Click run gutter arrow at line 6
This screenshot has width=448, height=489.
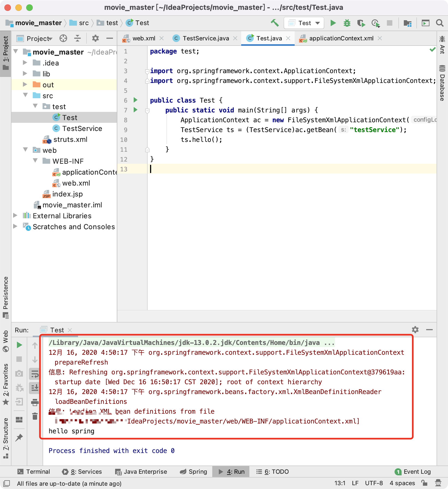click(135, 100)
